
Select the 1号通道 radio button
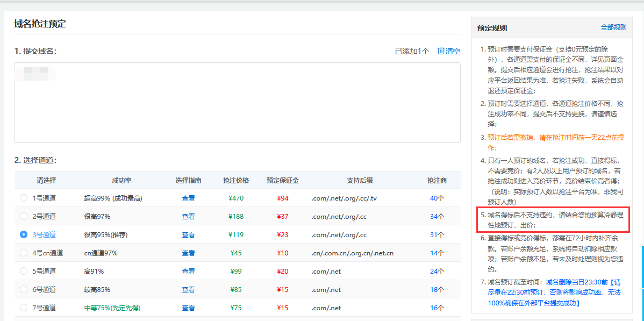(24, 198)
